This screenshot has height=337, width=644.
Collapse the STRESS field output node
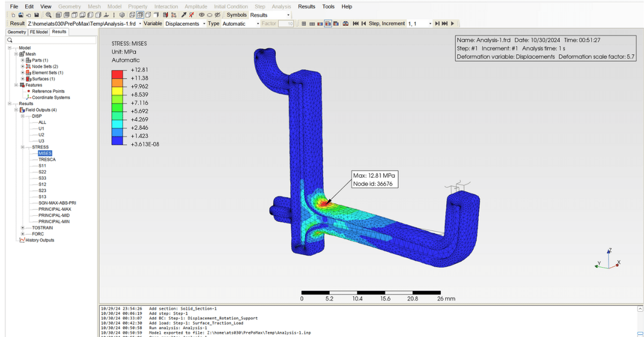[x=23, y=147]
